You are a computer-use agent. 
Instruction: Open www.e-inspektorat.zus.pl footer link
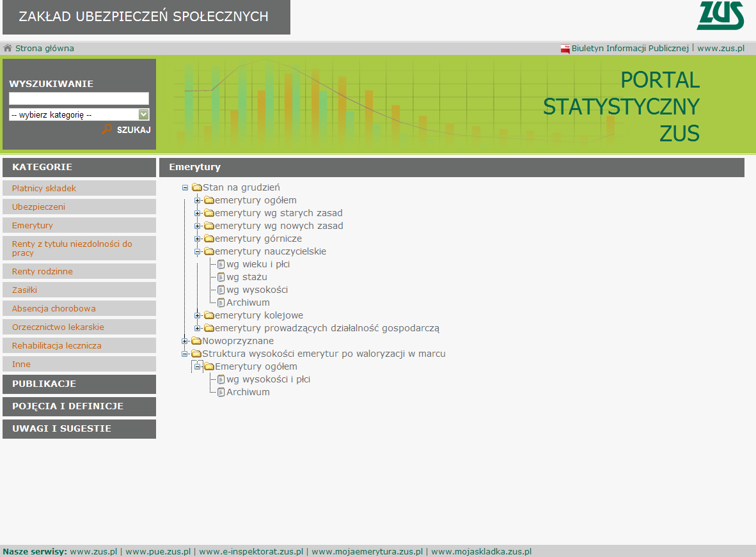click(251, 551)
